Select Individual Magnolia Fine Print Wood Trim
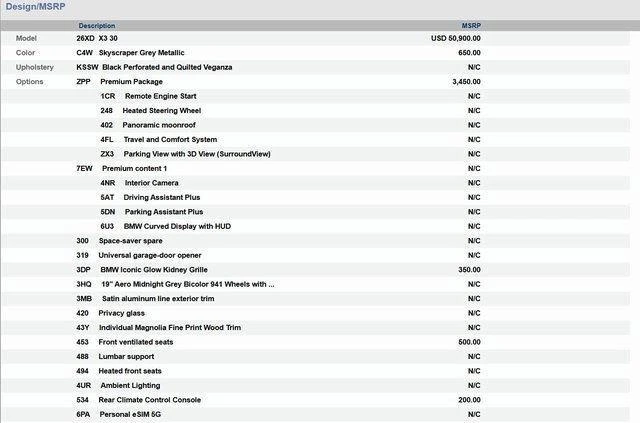Image resolution: width=640 pixels, height=423 pixels. coord(169,327)
